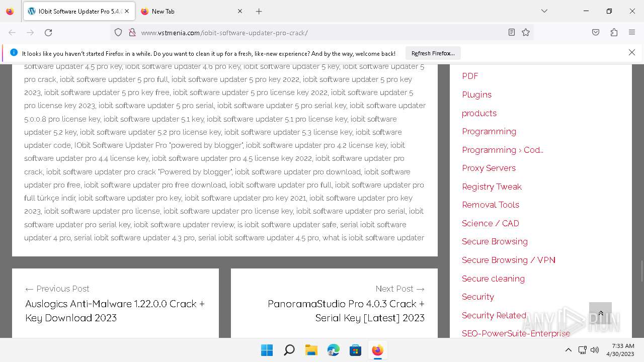Go back to the previous page

tap(12, 33)
